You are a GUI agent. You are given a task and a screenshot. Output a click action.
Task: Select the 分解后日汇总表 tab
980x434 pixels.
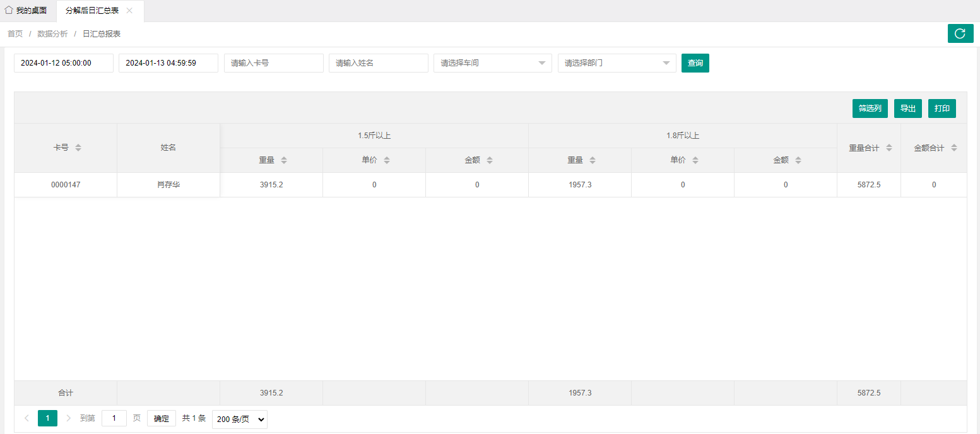tap(92, 11)
